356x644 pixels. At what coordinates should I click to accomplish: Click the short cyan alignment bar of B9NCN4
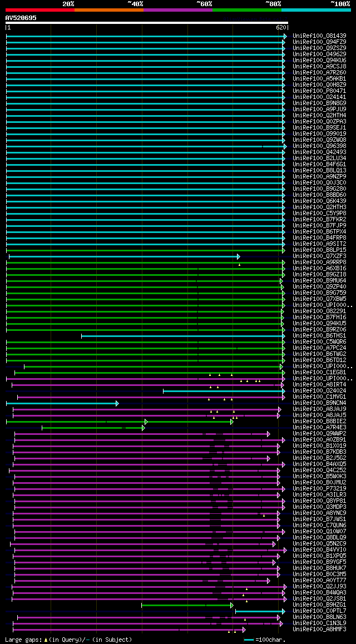[62, 403]
